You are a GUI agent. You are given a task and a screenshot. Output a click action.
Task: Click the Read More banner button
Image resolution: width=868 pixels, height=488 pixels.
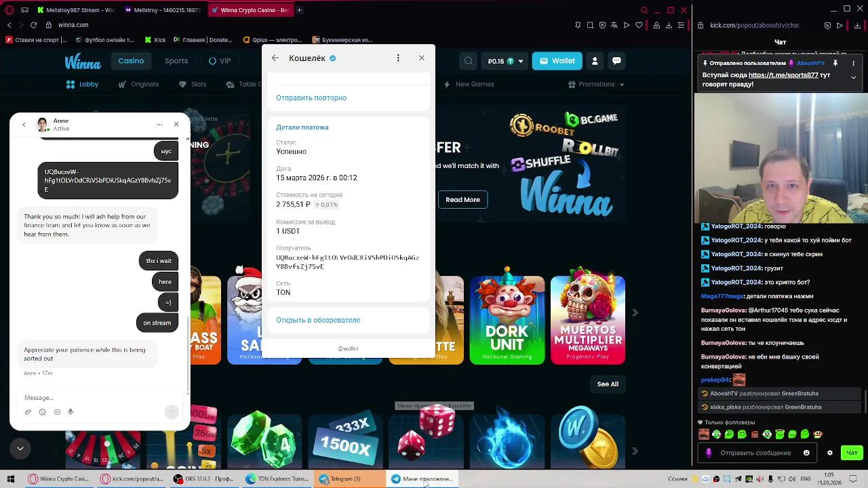[x=462, y=199]
